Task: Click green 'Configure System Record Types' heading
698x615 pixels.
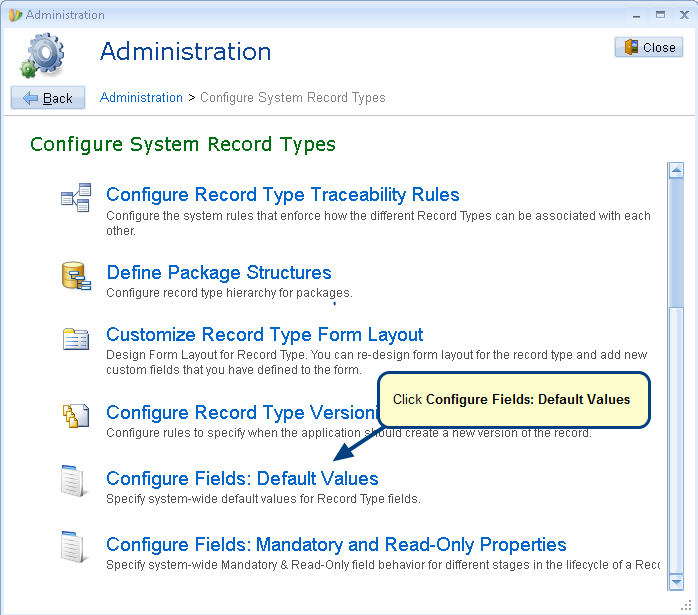Action: point(183,145)
